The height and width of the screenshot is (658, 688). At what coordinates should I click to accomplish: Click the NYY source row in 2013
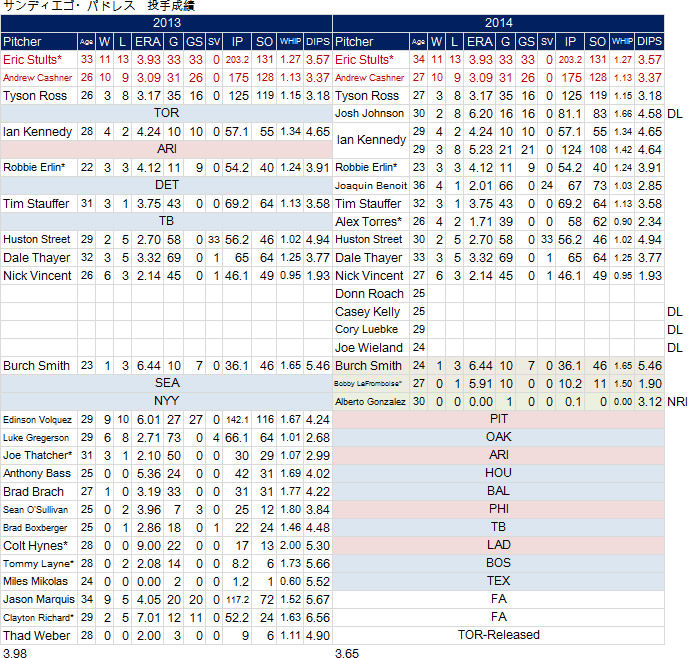pos(166,401)
